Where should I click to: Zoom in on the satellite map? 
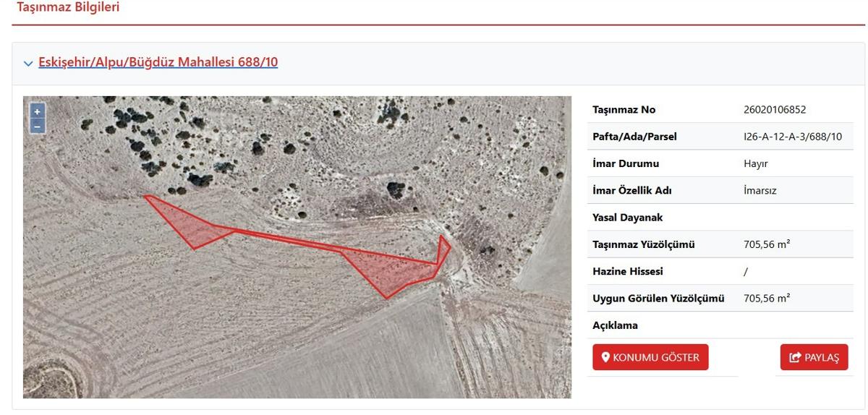(37, 111)
